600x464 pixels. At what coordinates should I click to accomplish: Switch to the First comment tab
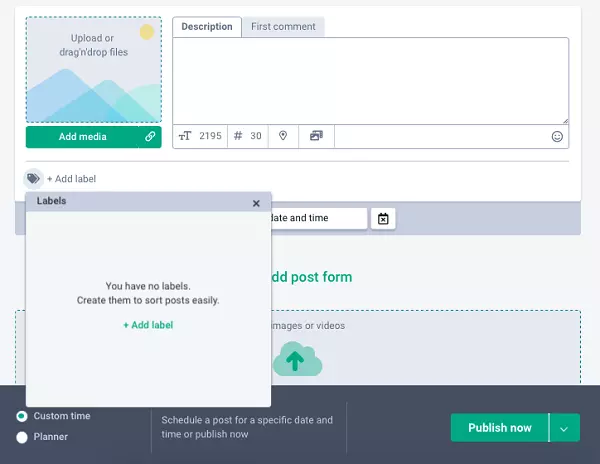283,27
